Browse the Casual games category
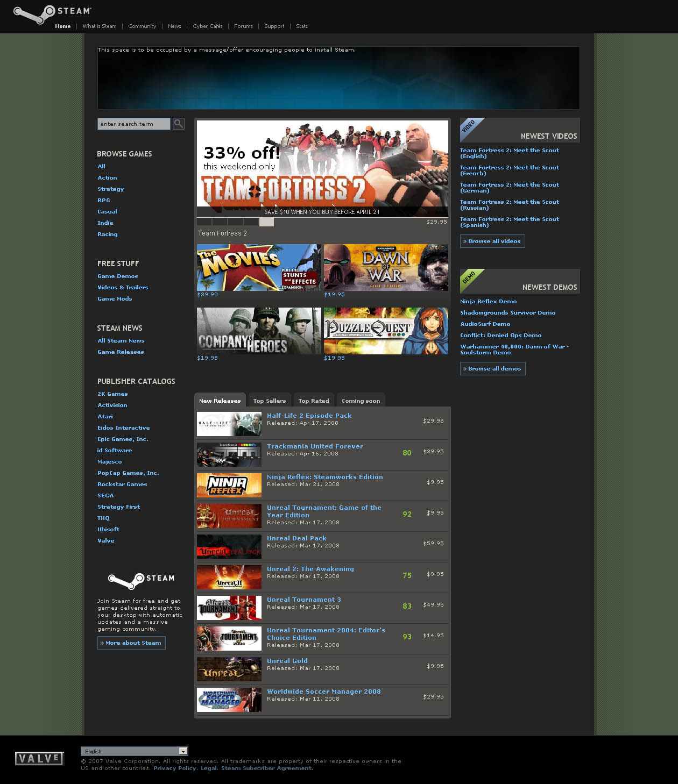Viewport: 678px width, 784px height. (x=107, y=212)
